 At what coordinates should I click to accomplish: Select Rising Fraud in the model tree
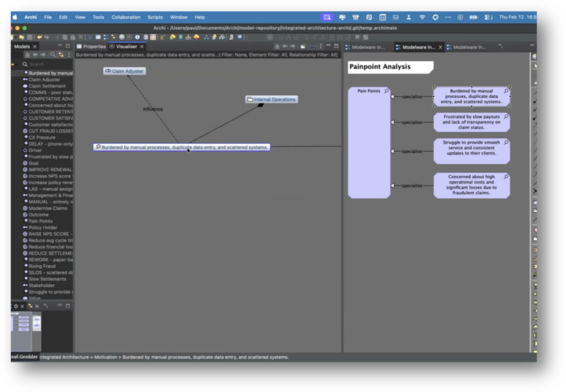42,266
